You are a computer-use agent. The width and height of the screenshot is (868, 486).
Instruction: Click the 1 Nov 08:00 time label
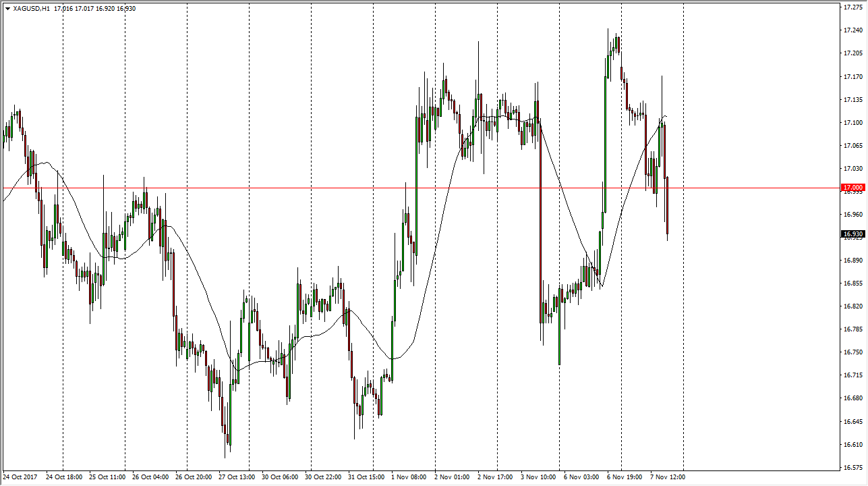click(409, 477)
